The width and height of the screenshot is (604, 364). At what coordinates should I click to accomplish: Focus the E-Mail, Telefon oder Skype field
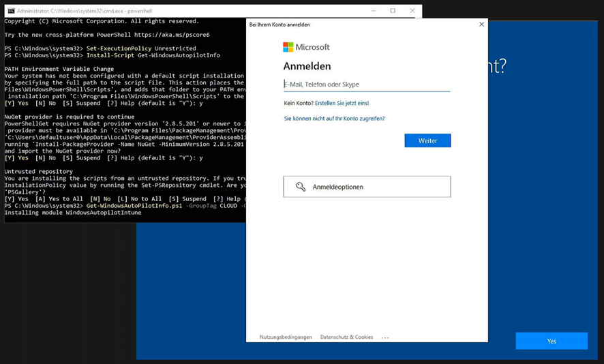point(367,85)
